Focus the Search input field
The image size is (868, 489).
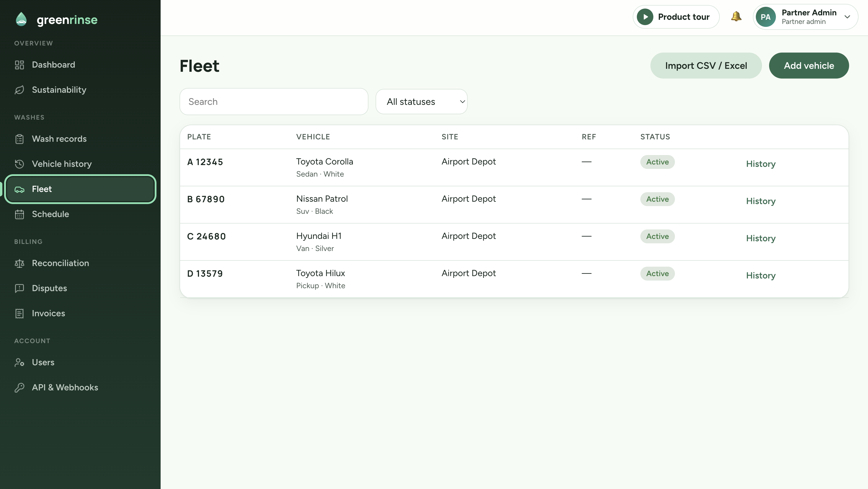(x=274, y=102)
